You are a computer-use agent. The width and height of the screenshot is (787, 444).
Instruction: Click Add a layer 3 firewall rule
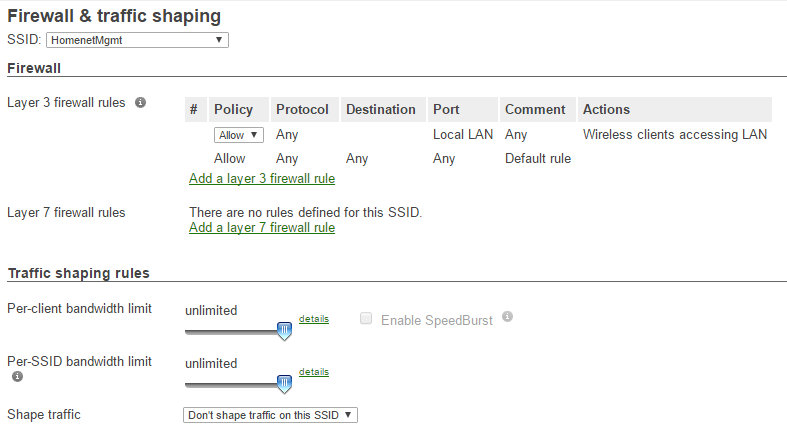click(x=262, y=179)
